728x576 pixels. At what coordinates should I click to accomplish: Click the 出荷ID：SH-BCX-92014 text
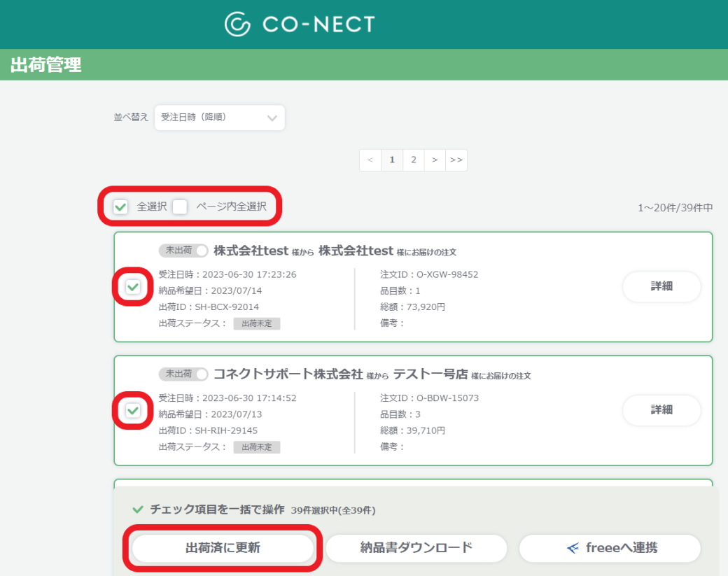click(x=209, y=307)
